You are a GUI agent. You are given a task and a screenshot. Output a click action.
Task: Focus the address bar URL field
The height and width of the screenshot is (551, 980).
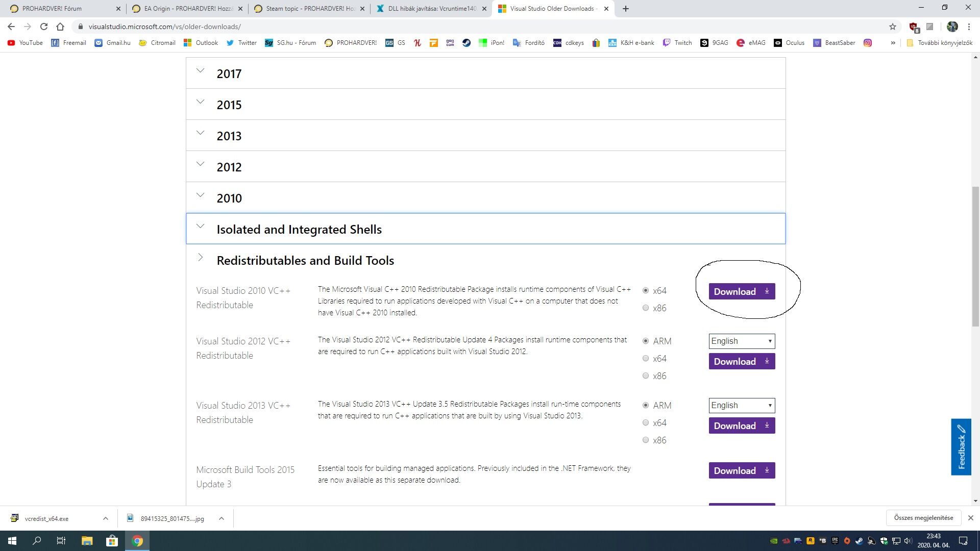click(x=485, y=27)
